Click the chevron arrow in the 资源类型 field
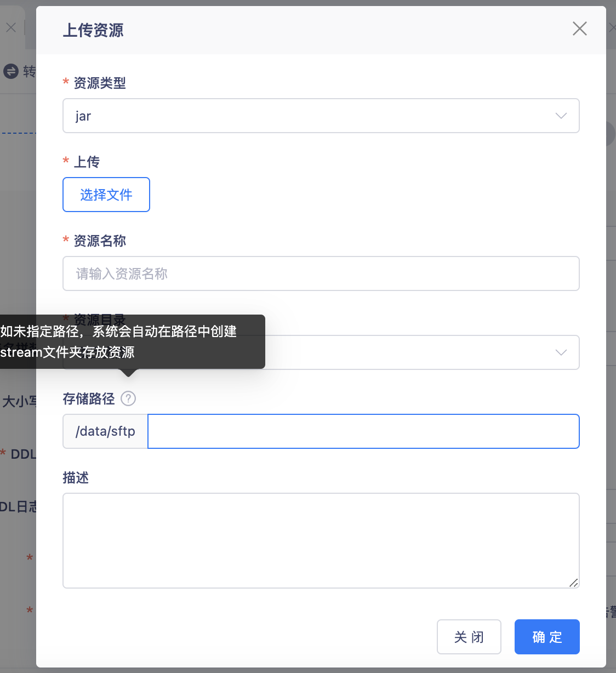 [x=561, y=116]
